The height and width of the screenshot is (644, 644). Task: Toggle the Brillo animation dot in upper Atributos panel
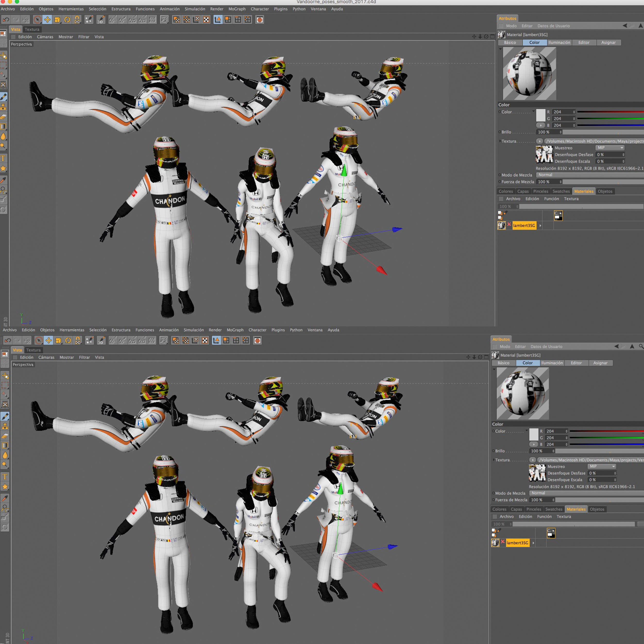pyautogui.click(x=499, y=132)
